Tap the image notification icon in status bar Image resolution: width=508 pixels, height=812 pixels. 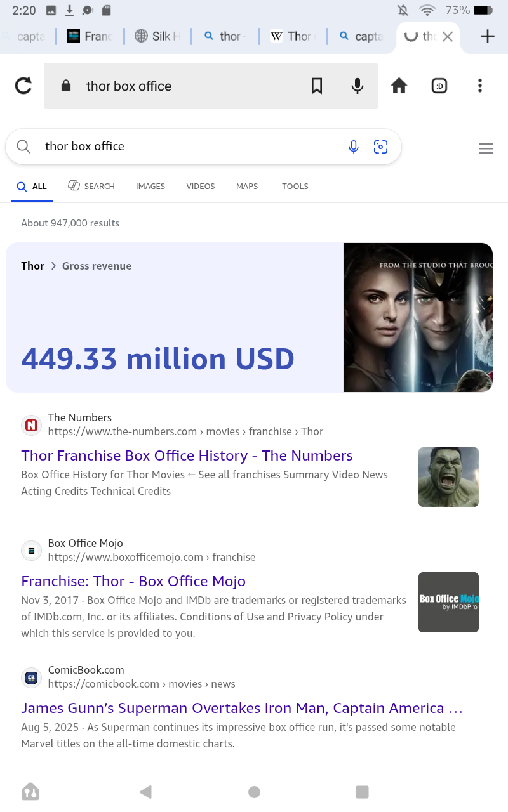[51, 10]
